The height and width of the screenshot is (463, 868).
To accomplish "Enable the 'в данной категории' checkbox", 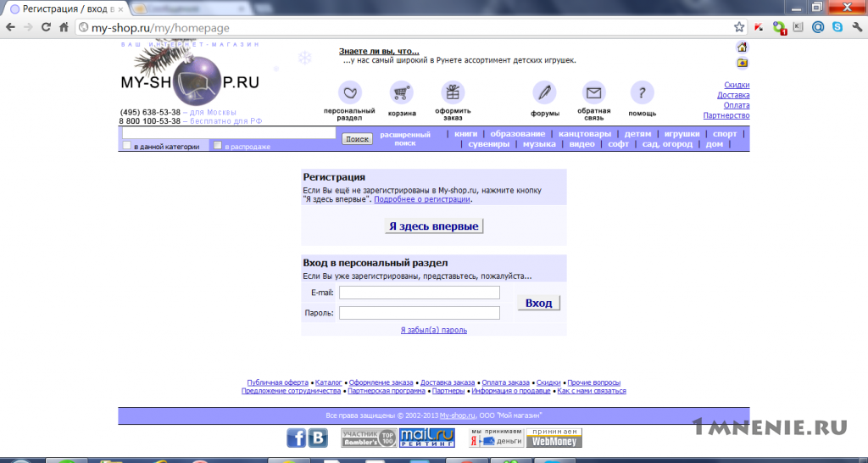I will pos(127,145).
